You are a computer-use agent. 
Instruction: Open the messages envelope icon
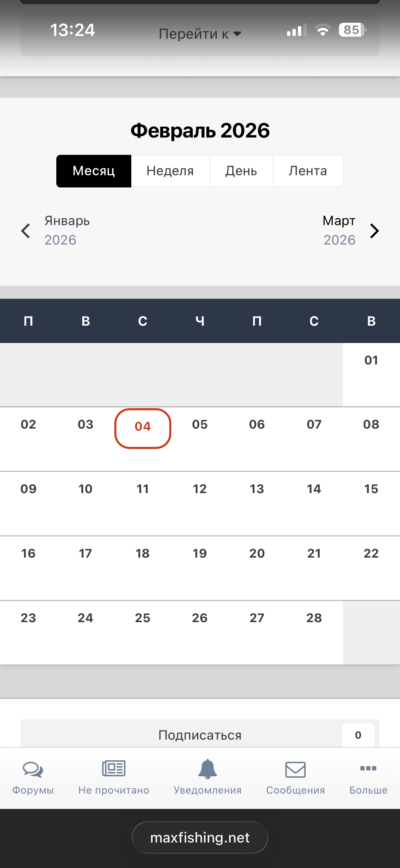(295, 770)
